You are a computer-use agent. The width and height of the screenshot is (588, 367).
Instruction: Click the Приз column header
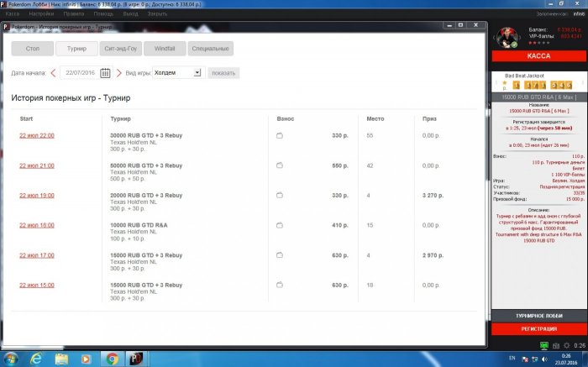click(429, 119)
